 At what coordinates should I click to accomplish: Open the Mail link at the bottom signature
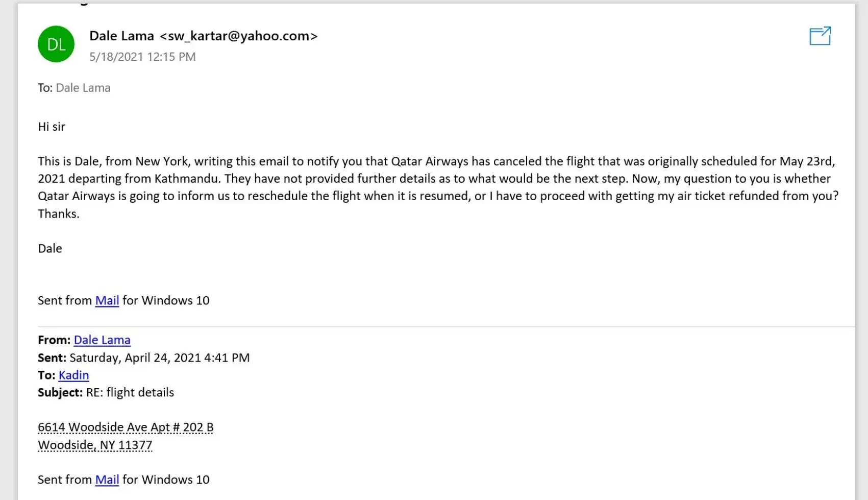[107, 480]
